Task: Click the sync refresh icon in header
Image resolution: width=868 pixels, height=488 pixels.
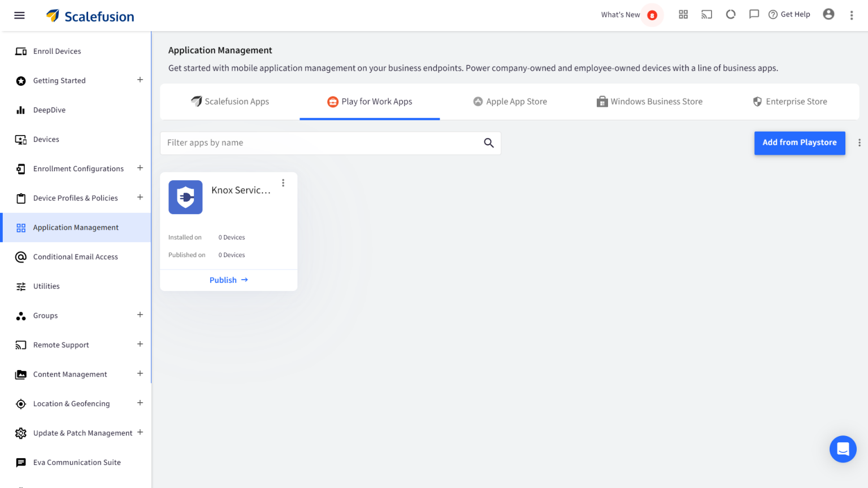Action: [x=731, y=15]
